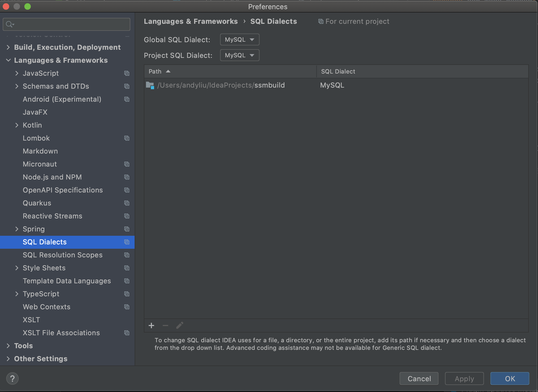
Task: Click the Edit pencil icon
Action: 180,325
